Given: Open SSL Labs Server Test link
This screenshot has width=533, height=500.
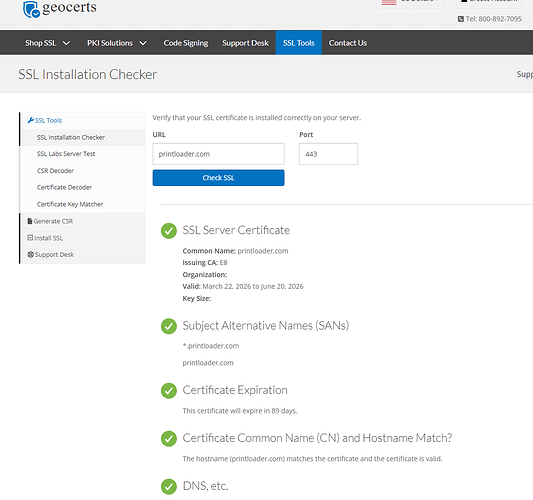Looking at the screenshot, I should pos(66,154).
